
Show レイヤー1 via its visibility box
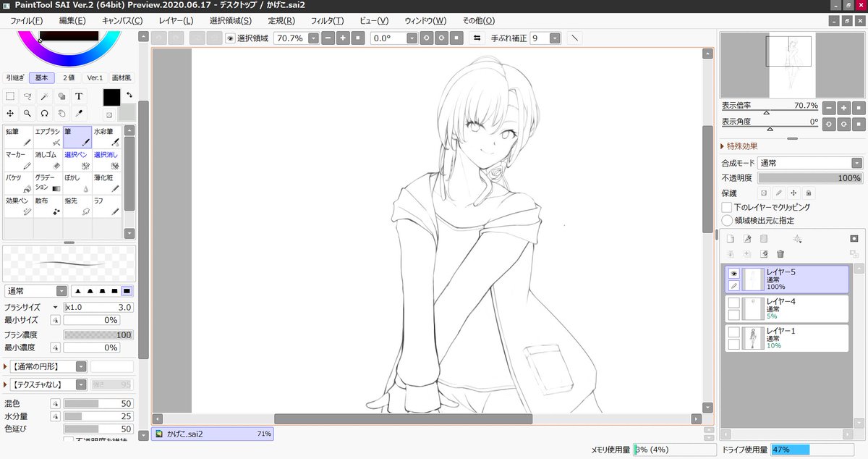click(x=733, y=332)
